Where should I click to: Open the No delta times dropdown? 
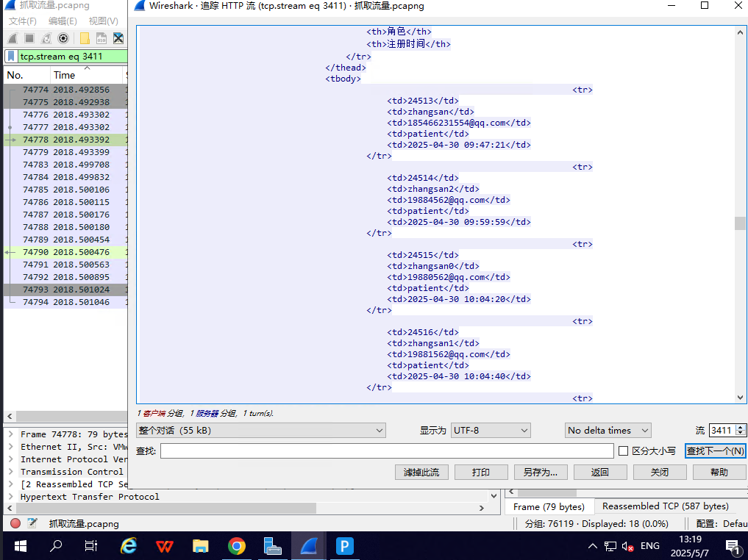(x=608, y=431)
